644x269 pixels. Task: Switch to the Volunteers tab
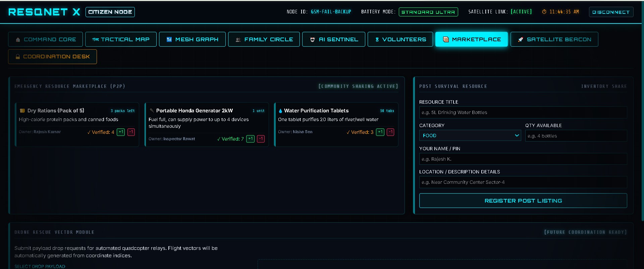400,39
